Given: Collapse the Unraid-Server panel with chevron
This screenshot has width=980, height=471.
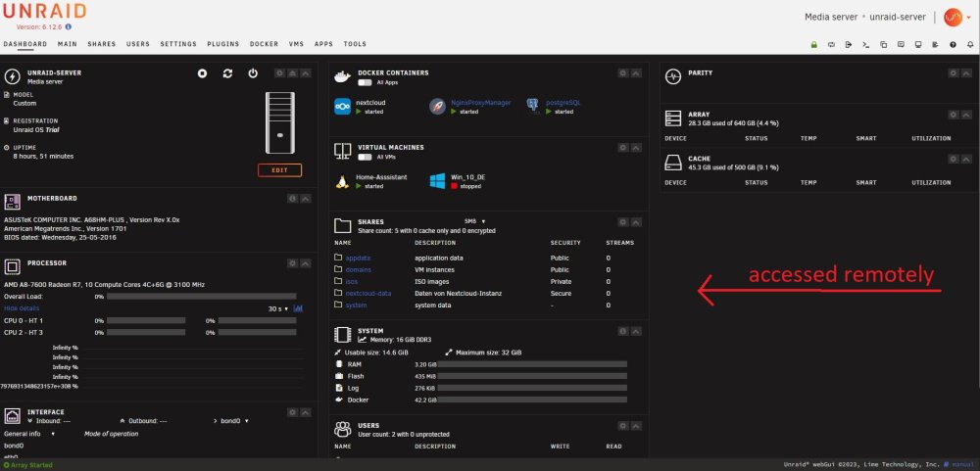Looking at the screenshot, I should (x=305, y=73).
